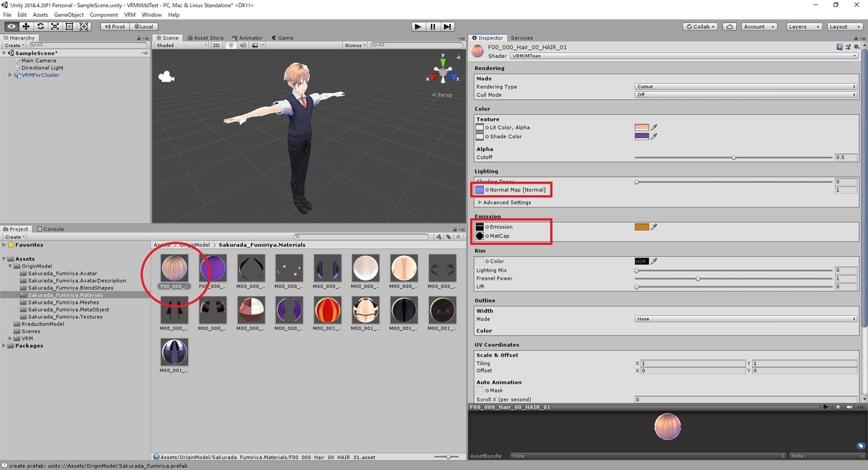Open cloud services via cloud icon

[x=730, y=27]
